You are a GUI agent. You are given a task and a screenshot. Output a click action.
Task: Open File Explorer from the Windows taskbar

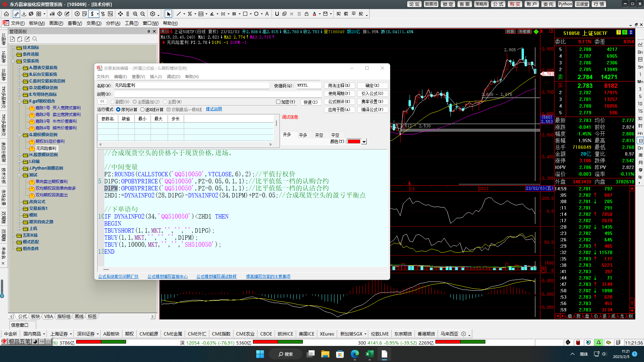click(325, 354)
